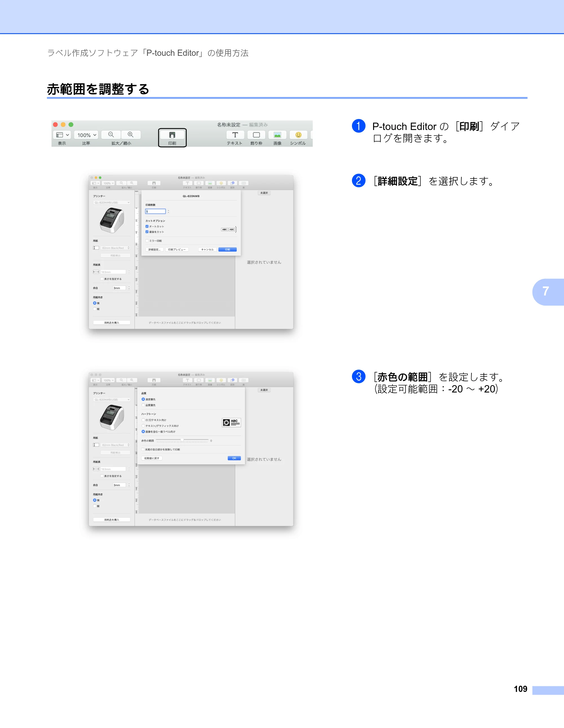Click the 印刷 print icon in the top toolbar image
This screenshot has width=564, height=728.
click(172, 135)
